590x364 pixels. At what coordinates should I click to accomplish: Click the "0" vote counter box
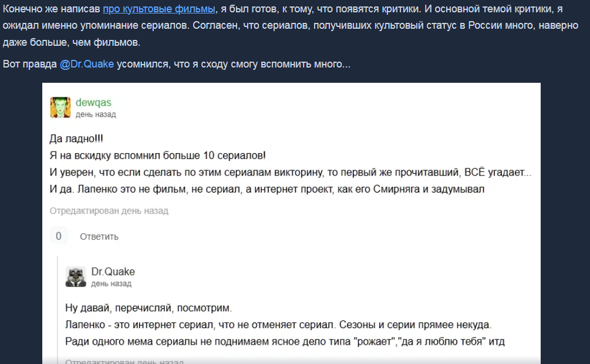[x=59, y=236]
